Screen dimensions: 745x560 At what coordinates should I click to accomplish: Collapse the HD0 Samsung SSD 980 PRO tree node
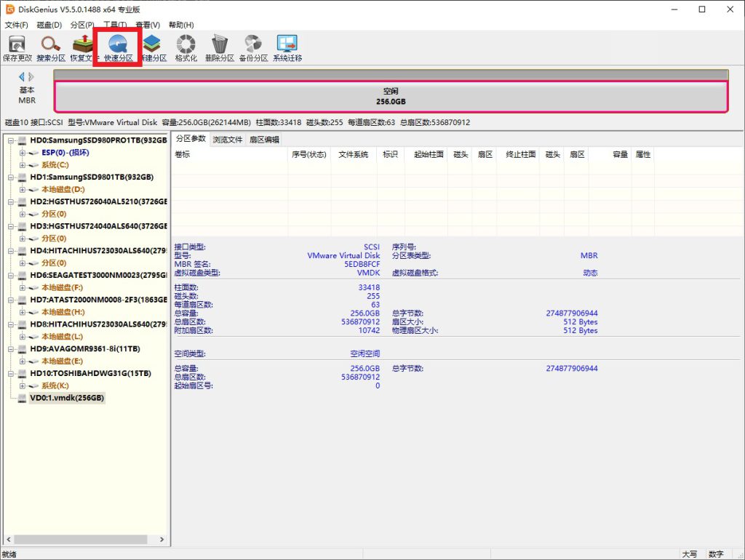11,140
